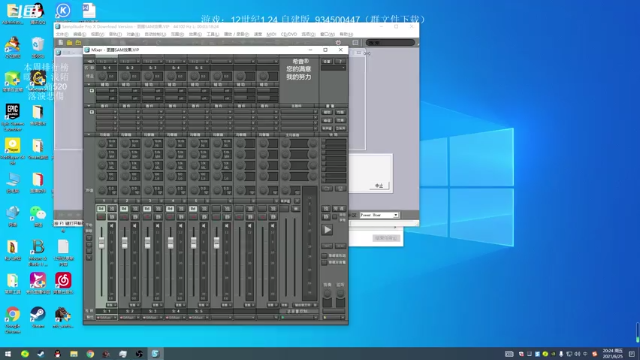Open the Epic Games Launcher desktop icon
This screenshot has width=640, height=360.
13,116
